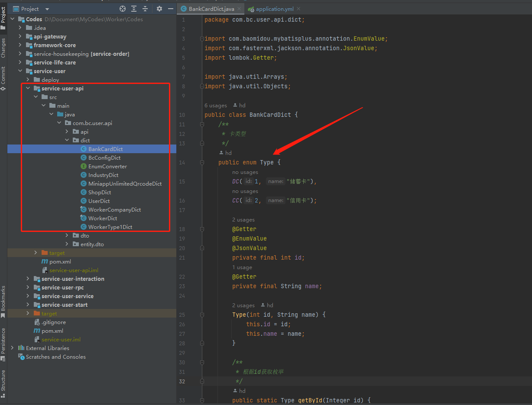Select the BcConfigDict class icon

pos(84,157)
